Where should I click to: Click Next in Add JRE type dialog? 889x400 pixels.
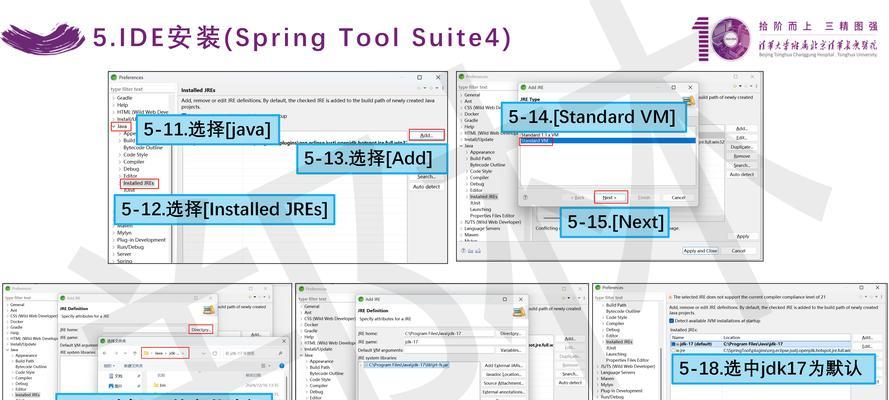[611, 198]
